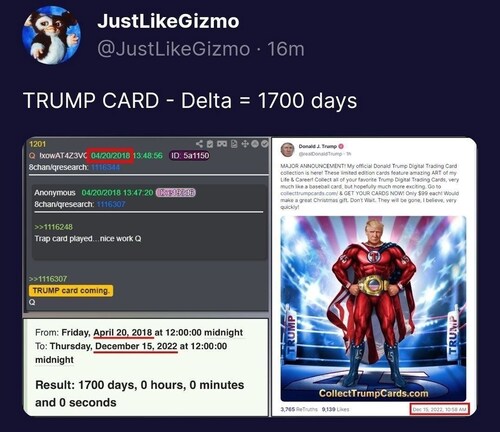
Task: Open the @JustLikeGizmo handle link
Action: 173,49
